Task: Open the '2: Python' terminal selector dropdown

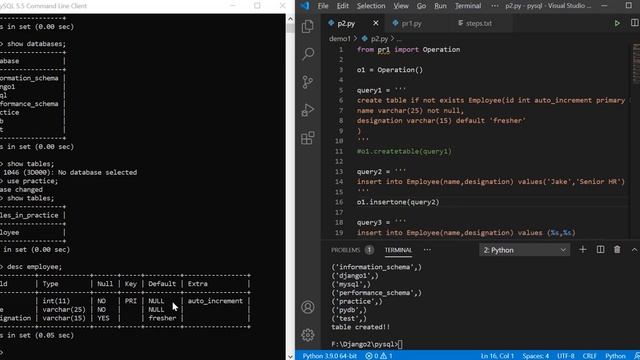Action: (x=524, y=250)
